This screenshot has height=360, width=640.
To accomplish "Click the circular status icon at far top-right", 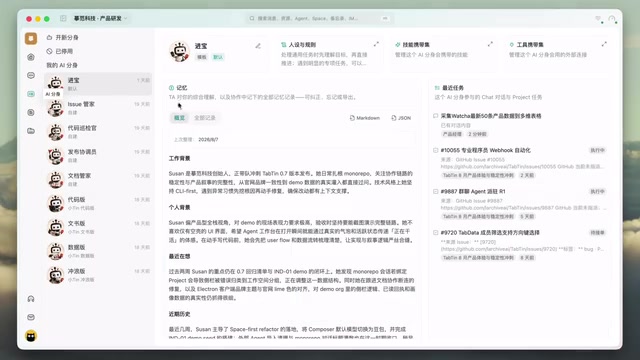I will (611, 19).
